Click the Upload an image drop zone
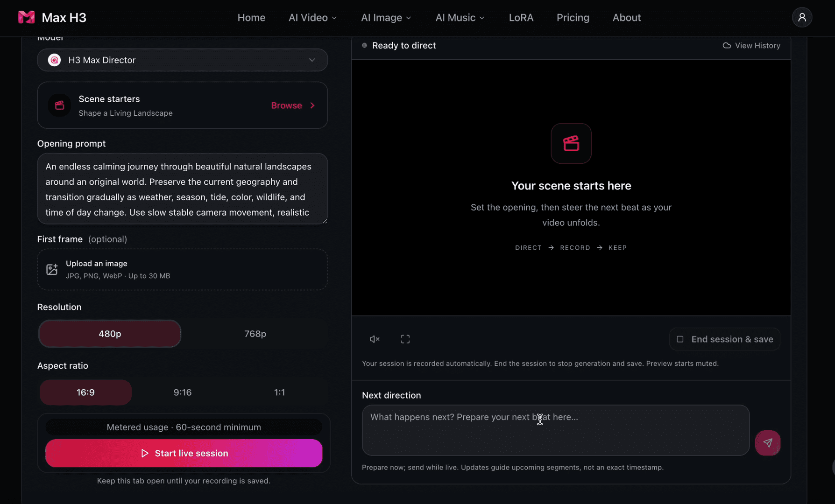 click(183, 269)
